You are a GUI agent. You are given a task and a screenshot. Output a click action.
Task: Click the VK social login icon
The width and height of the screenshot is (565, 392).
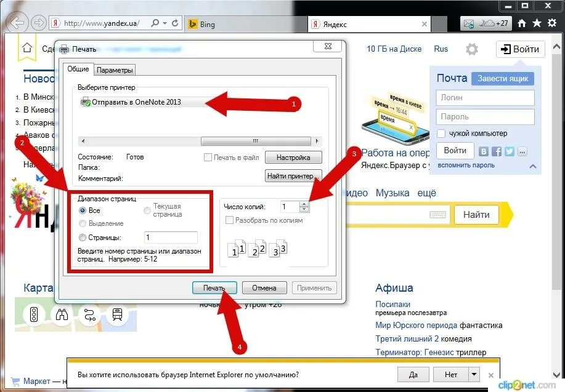pyautogui.click(x=484, y=151)
